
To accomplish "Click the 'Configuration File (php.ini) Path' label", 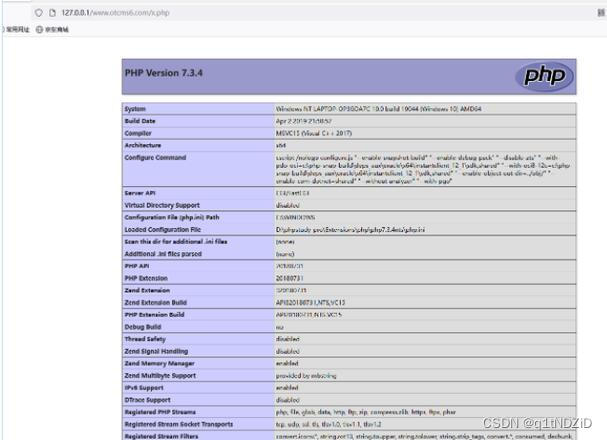I will click(x=172, y=217).
